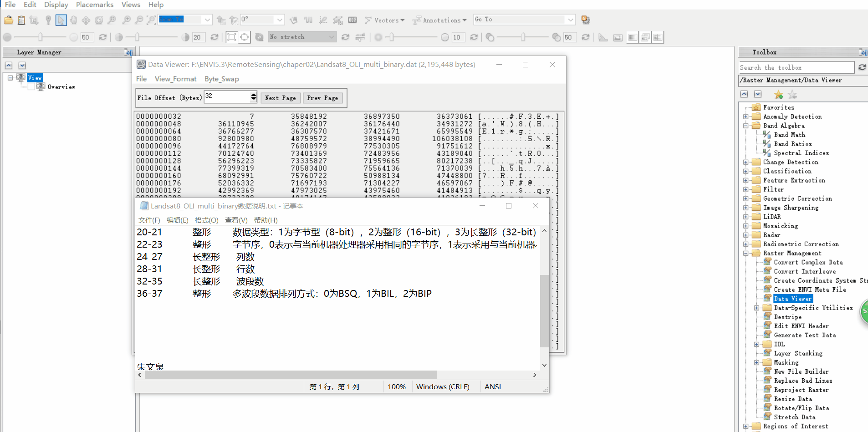Click the fixed Zoom In icon
This screenshot has height=432, width=868.
(127, 20)
